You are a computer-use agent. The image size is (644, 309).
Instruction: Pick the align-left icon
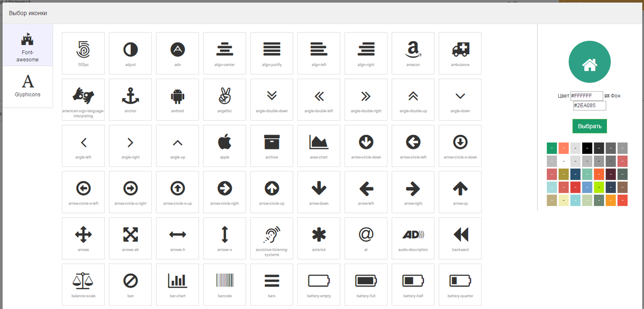[x=319, y=53]
